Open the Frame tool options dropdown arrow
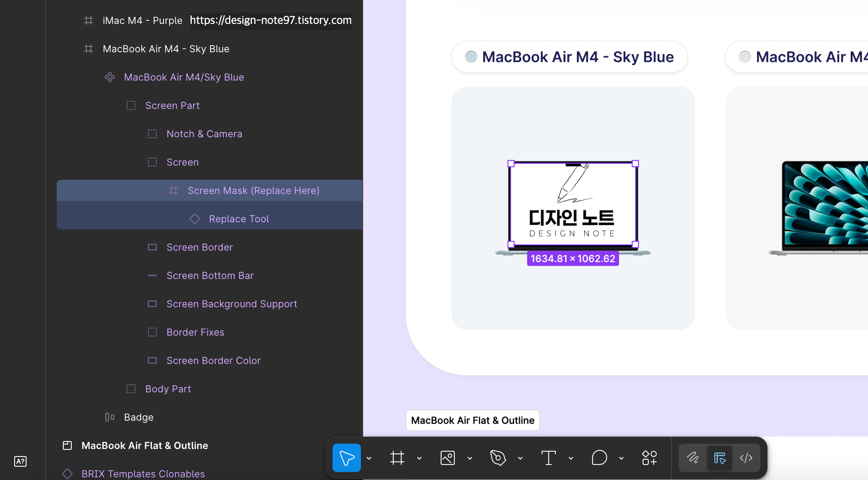Image resolution: width=868 pixels, height=480 pixels. [419, 458]
